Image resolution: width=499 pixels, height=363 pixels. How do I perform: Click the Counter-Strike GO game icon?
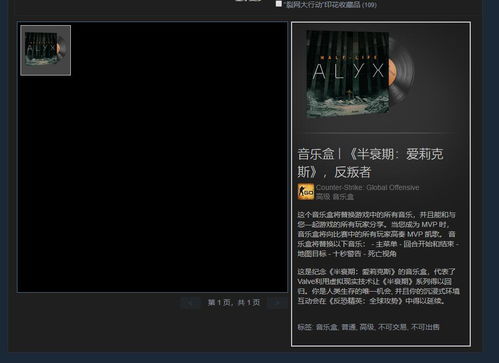click(x=306, y=192)
